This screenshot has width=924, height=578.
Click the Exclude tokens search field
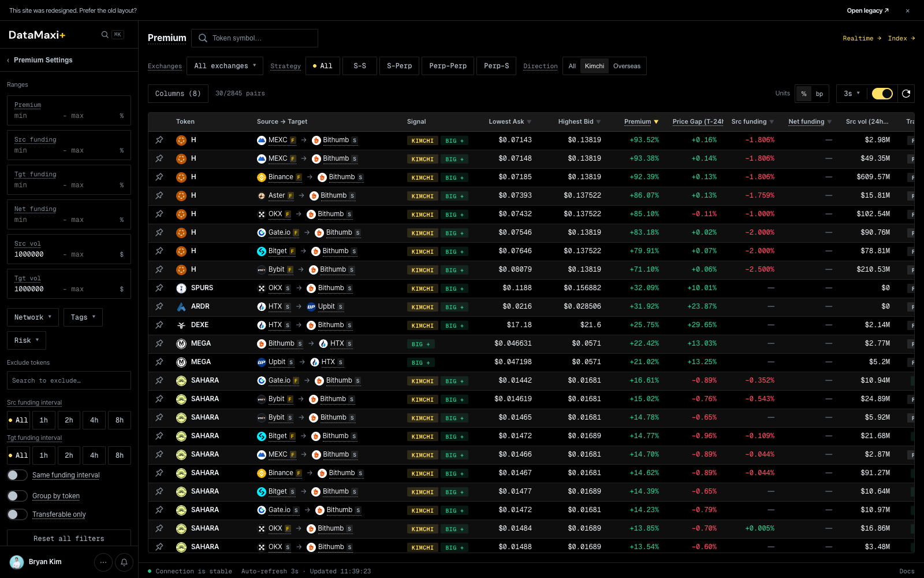[69, 380]
